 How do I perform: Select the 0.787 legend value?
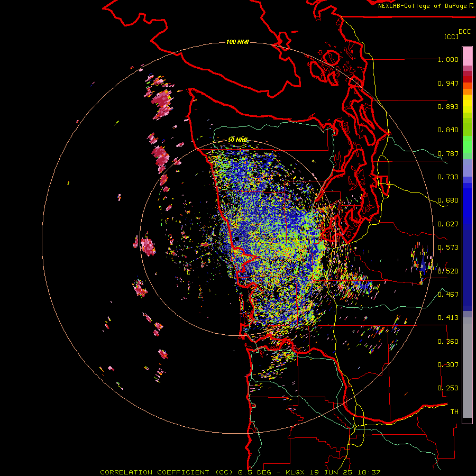click(x=448, y=153)
